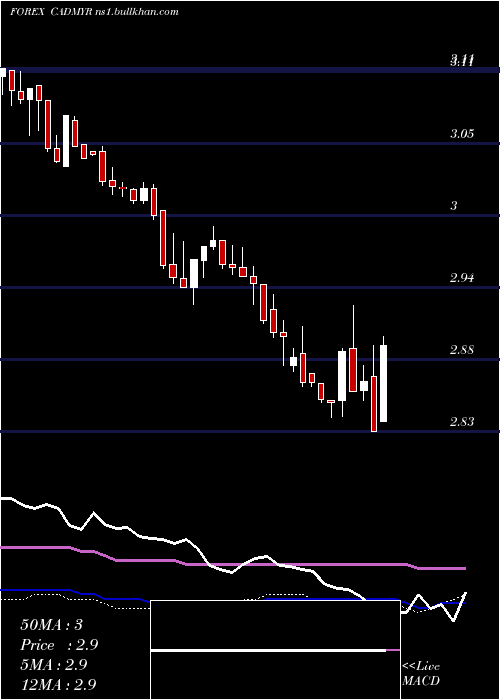Click the price axis label reading 3
The image size is (500, 700).
[x=454, y=205]
